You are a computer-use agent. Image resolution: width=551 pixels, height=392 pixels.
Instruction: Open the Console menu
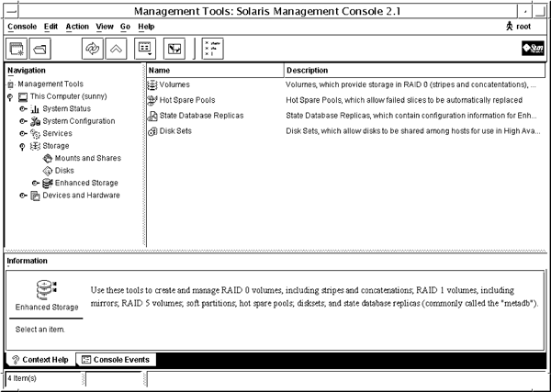pyautogui.click(x=22, y=27)
